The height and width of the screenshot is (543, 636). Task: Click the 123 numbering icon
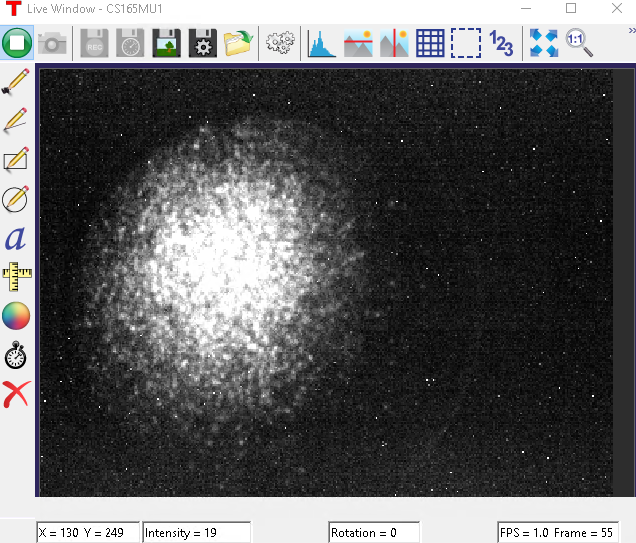point(502,43)
